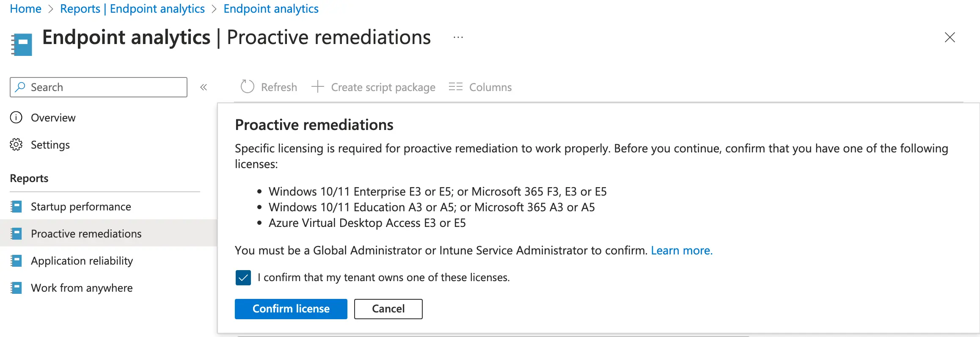Click the Startup performance report icon
980x337 pixels.
16,207
